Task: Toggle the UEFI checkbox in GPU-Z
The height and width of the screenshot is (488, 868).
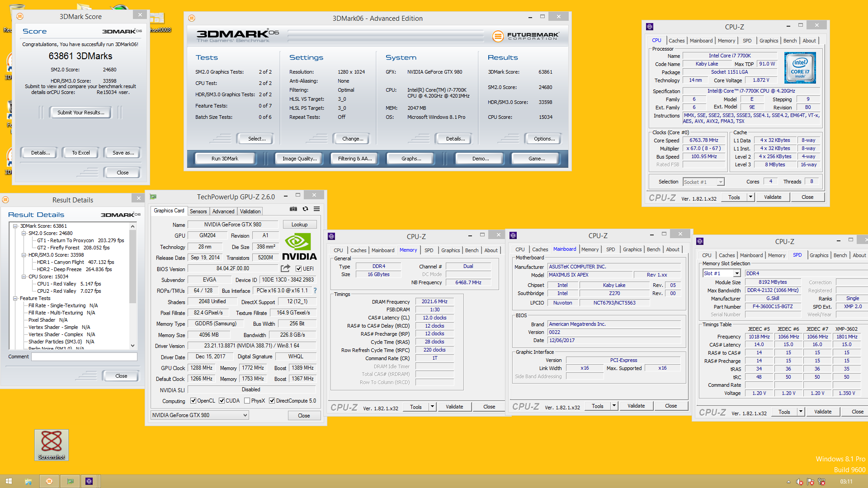Action: pyautogui.click(x=298, y=269)
